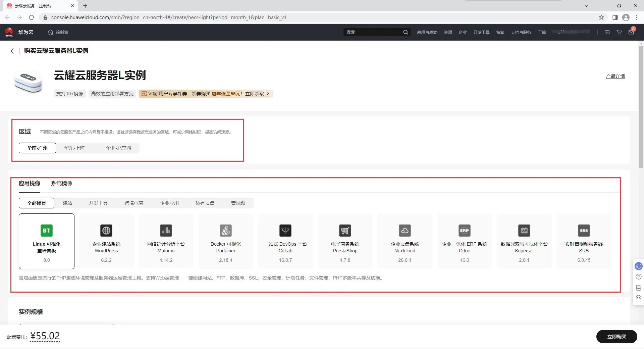Bookmark this page with the star icon

601,17
